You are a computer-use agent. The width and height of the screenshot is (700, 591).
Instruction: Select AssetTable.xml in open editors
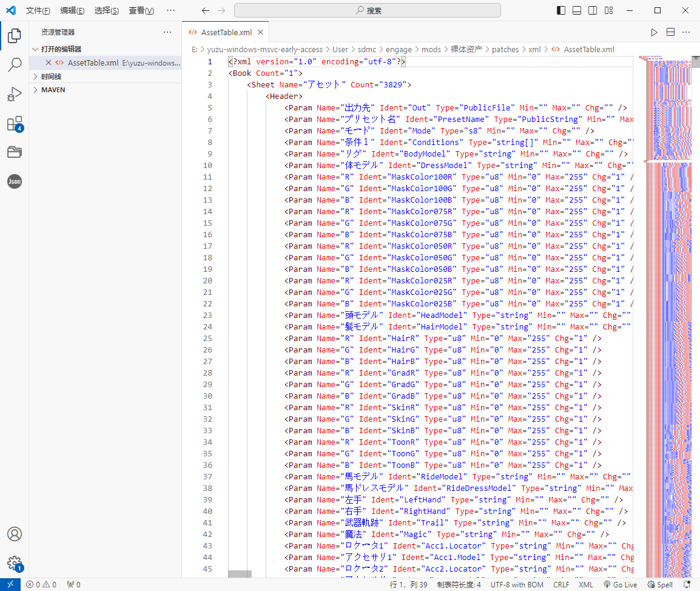(106, 62)
